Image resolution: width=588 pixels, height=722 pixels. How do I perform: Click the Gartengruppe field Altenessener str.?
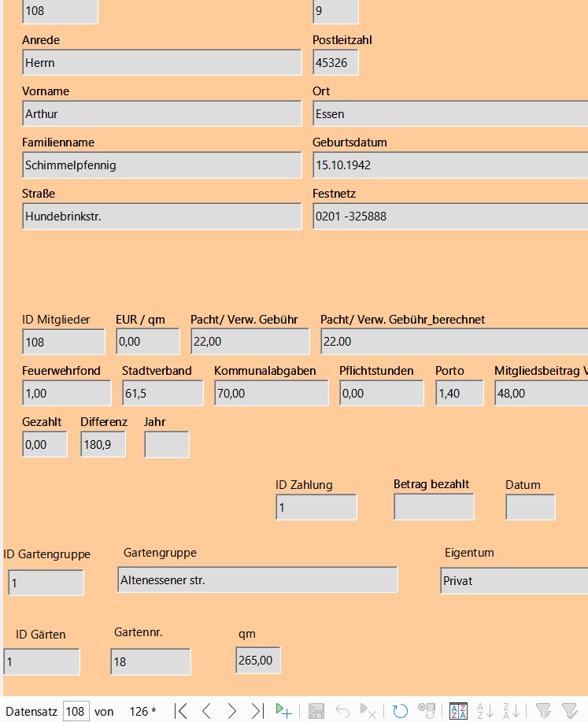coord(257,580)
